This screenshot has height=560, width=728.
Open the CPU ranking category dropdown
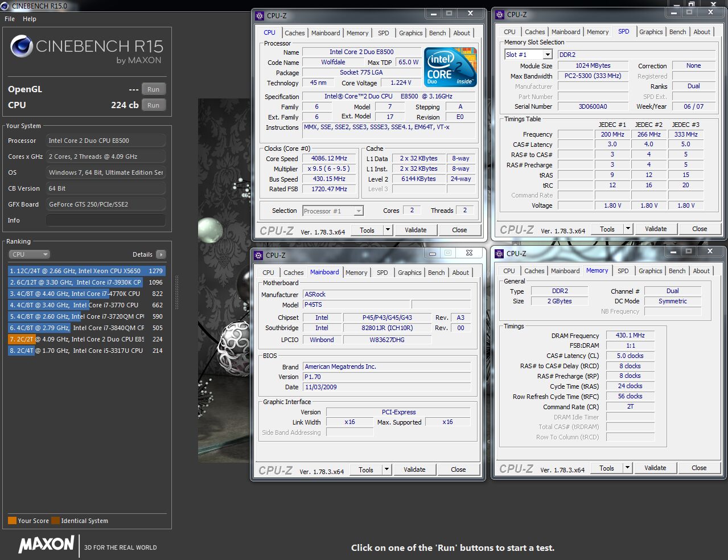pyautogui.click(x=29, y=254)
